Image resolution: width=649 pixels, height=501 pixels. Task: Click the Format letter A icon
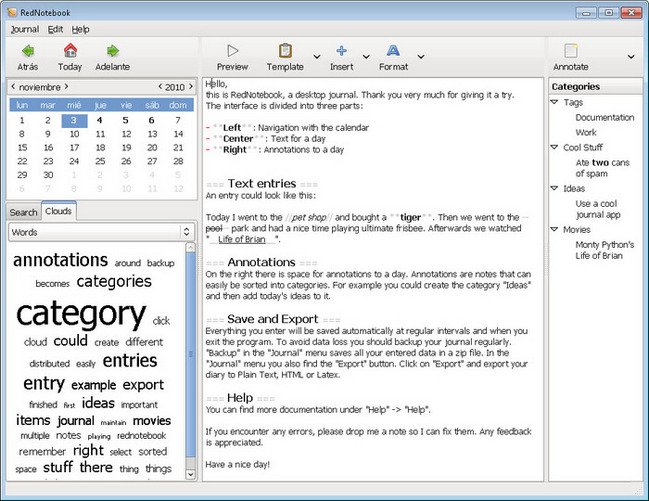393,51
